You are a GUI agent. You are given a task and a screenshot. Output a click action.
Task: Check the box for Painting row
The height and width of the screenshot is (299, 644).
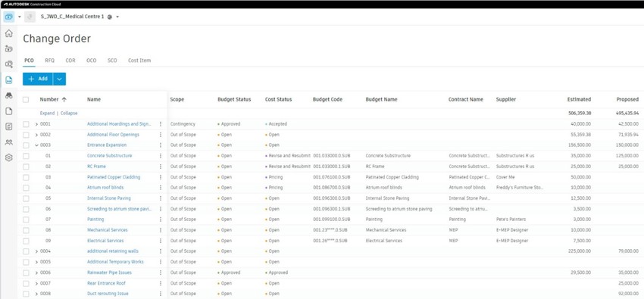26,220
